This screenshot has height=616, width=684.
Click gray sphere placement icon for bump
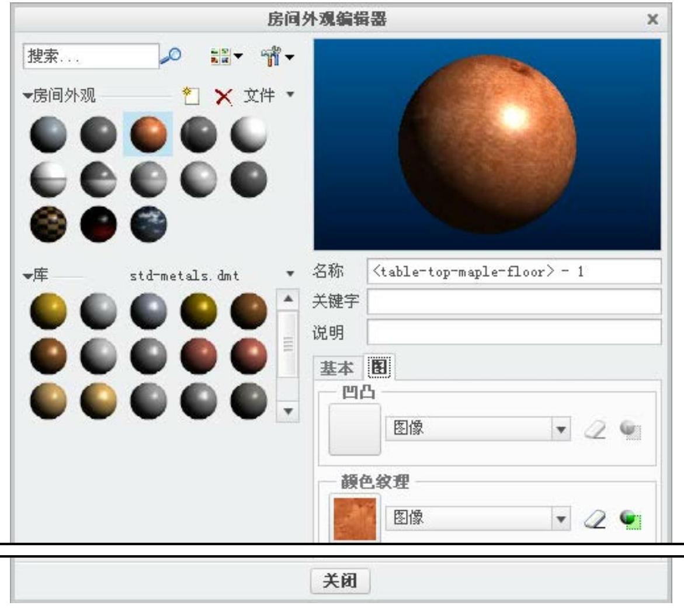coord(630,430)
